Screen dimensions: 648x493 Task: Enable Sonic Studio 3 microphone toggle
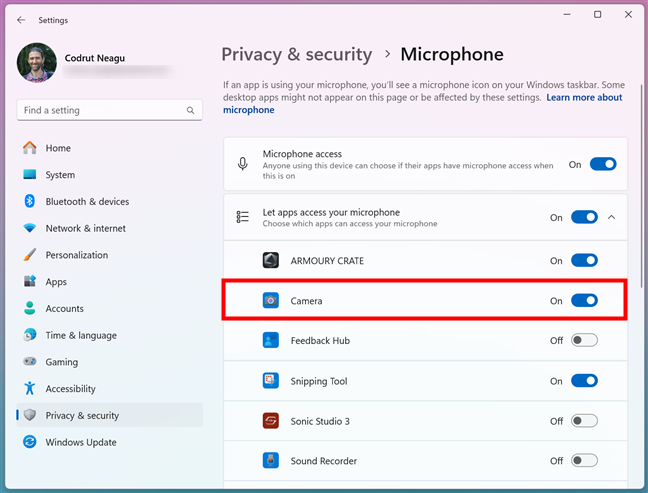click(x=584, y=421)
